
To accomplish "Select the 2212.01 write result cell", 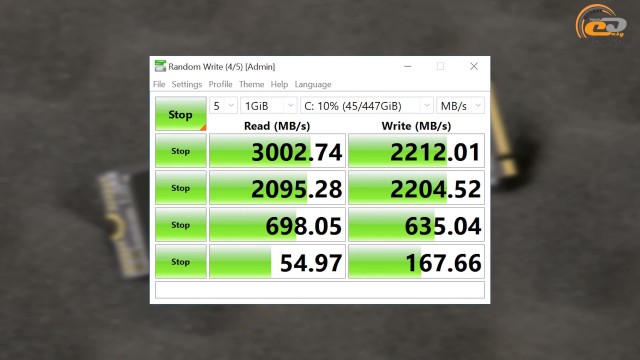I will coord(416,151).
